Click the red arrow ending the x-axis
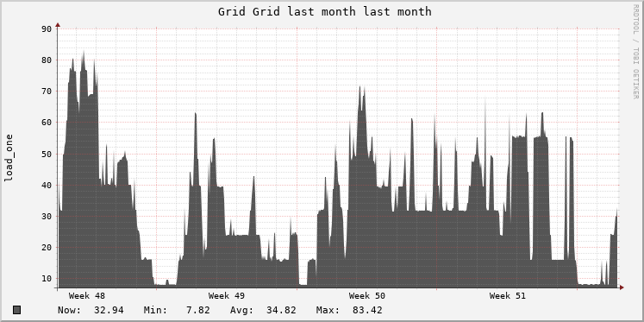Viewport: 644px width, 322px height. click(622, 287)
